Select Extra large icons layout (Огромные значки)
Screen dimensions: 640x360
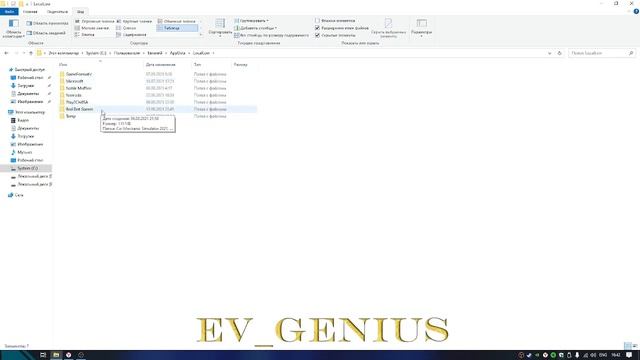[94, 21]
